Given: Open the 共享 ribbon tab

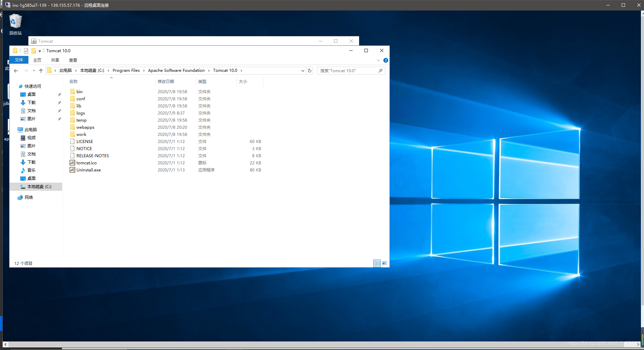Looking at the screenshot, I should pyautogui.click(x=55, y=60).
